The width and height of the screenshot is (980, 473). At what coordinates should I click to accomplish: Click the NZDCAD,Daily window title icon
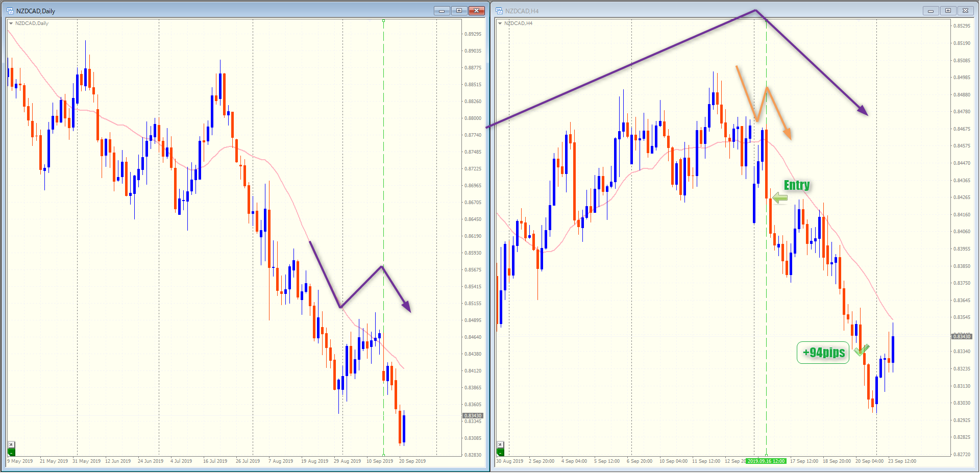[10, 11]
